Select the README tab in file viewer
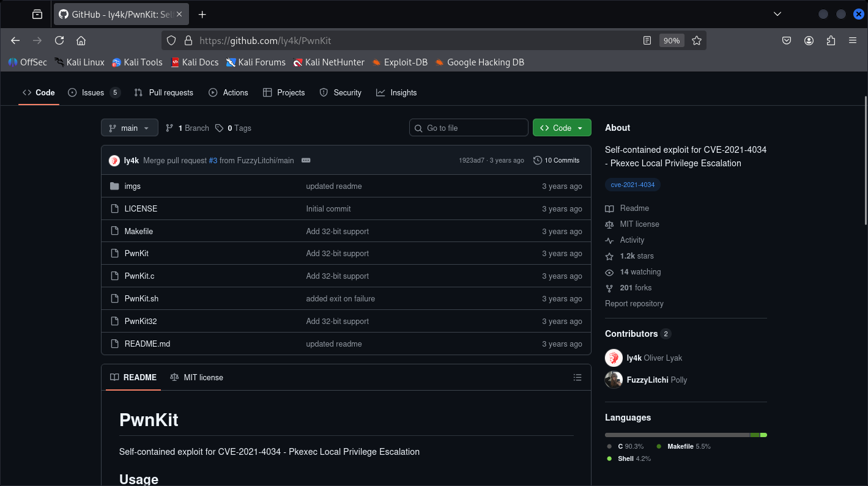Image resolution: width=868 pixels, height=486 pixels. [133, 377]
